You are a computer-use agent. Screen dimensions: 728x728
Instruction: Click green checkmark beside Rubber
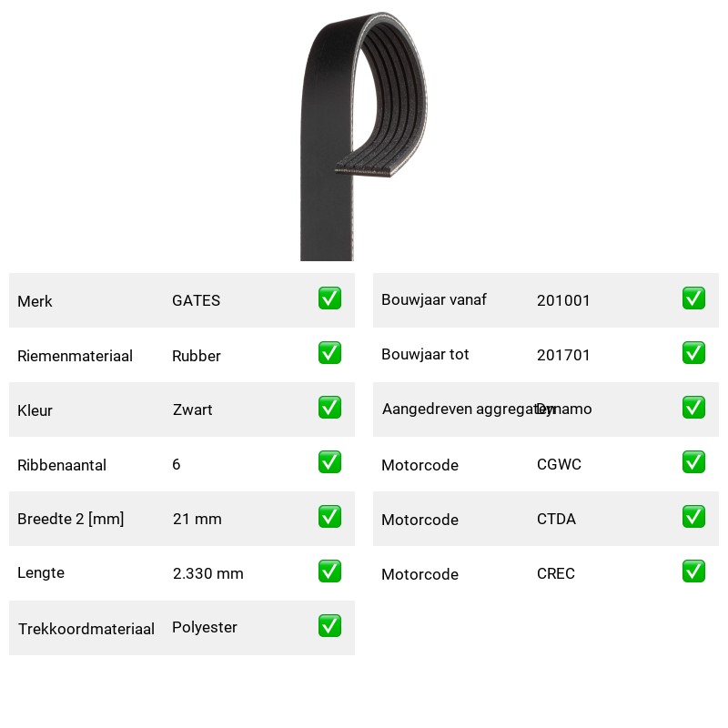pos(329,353)
